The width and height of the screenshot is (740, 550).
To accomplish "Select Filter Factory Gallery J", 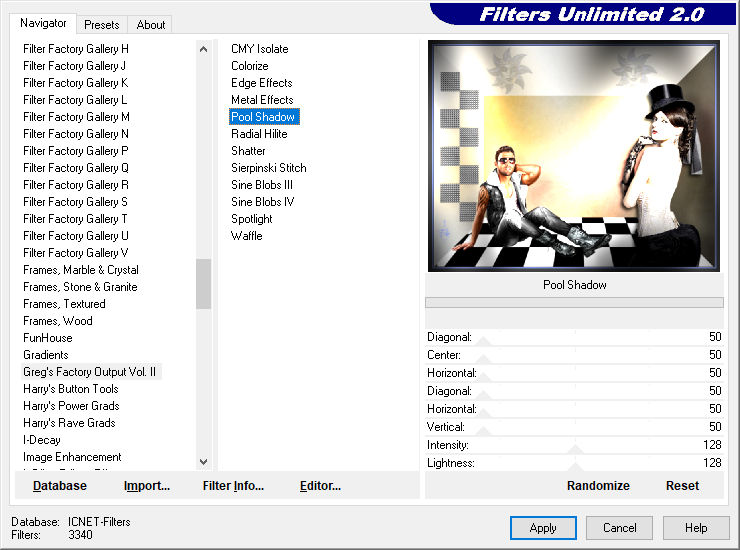I will pyautogui.click(x=75, y=66).
